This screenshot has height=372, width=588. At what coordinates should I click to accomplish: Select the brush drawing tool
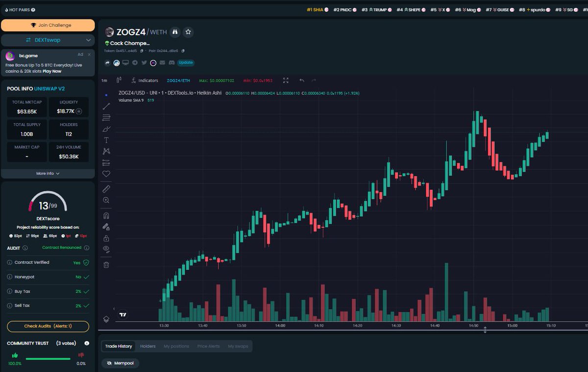106,129
